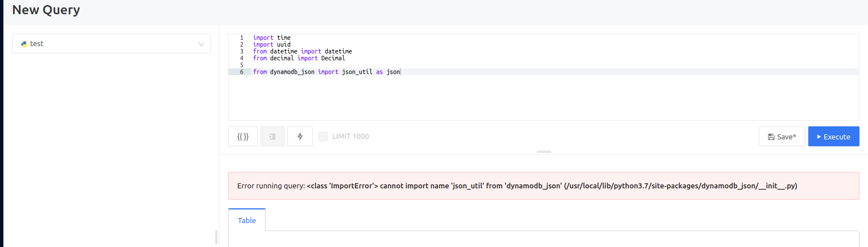
Task: Click blank editor space below the code
Action: (555, 98)
